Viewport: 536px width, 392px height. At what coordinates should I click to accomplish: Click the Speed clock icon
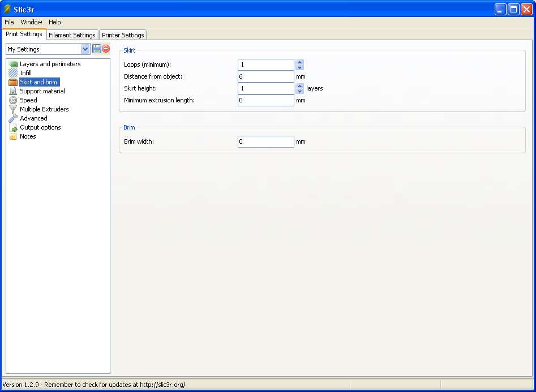click(x=13, y=100)
